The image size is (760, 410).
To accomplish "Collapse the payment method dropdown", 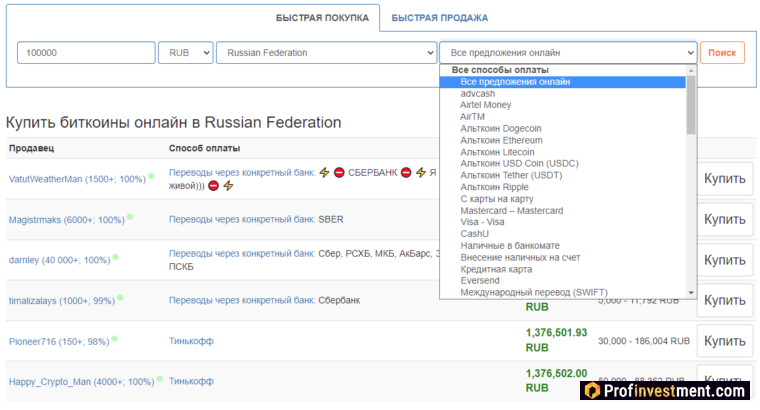I will [568, 52].
